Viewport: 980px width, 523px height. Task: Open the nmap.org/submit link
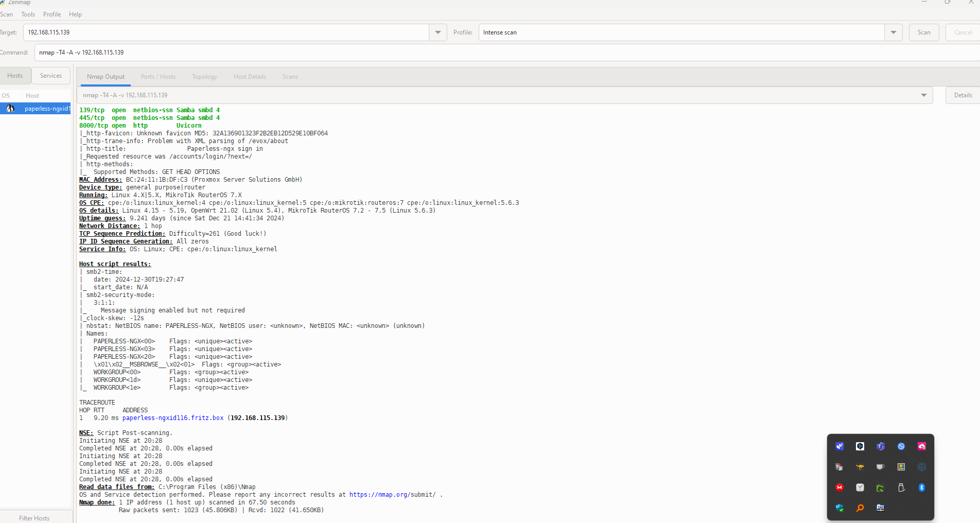(393, 495)
